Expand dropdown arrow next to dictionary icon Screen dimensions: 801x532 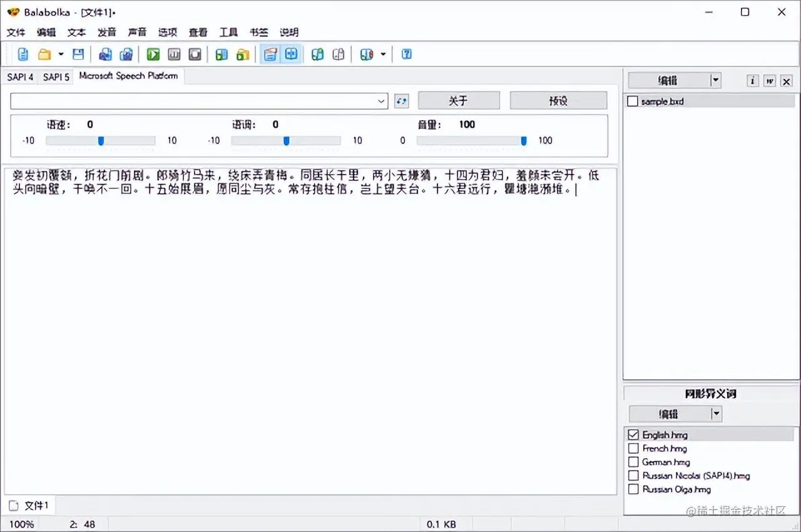(383, 54)
